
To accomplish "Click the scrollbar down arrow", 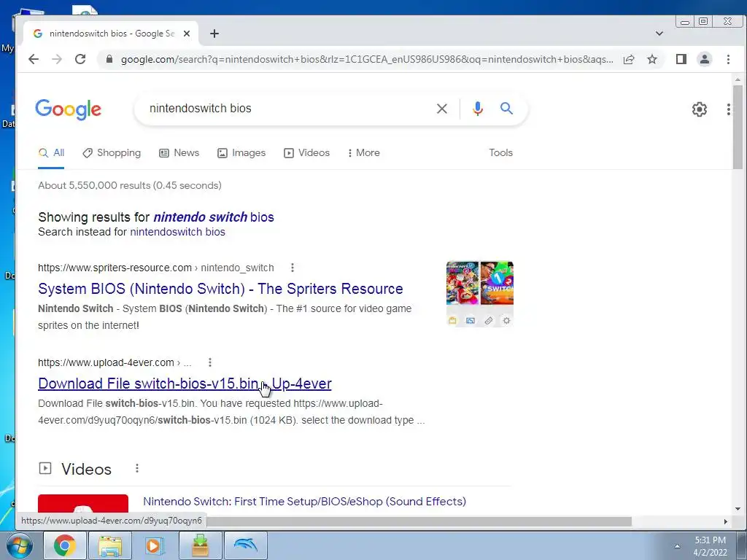I will coord(738,509).
